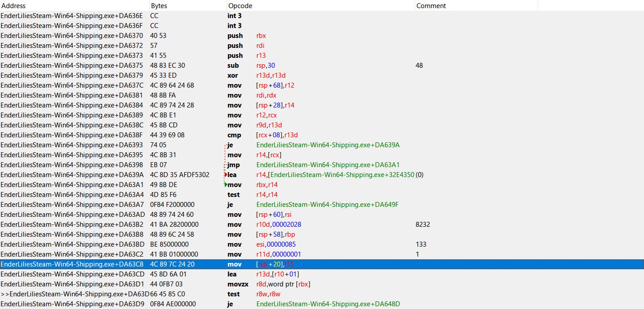Click the Opcode column header
The width and height of the screenshot is (644, 309).
coord(240,6)
